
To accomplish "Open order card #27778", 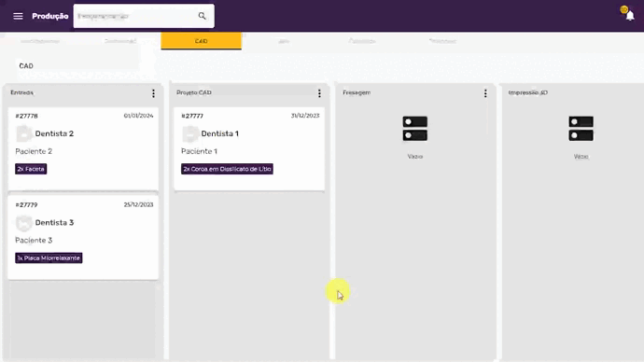I will click(x=83, y=148).
